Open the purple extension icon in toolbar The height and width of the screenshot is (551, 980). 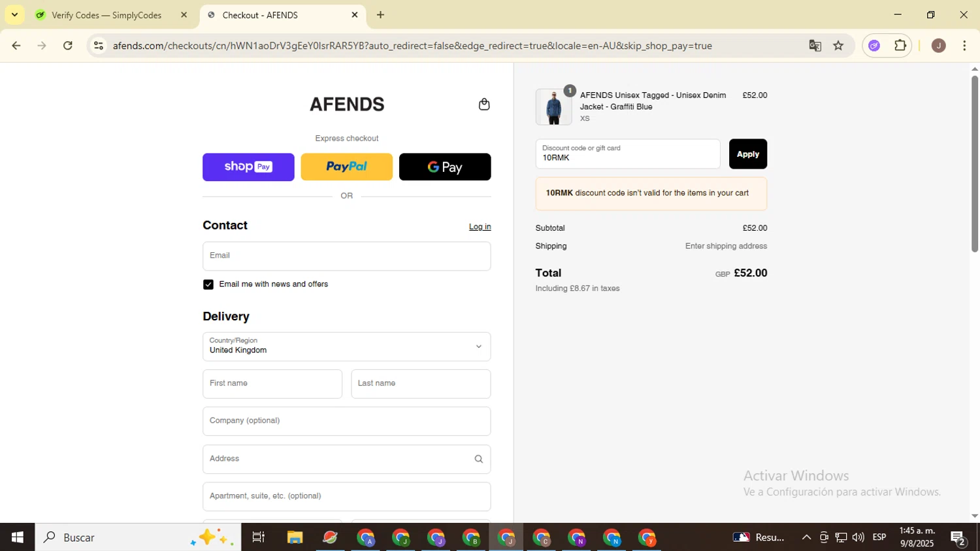click(x=874, y=46)
